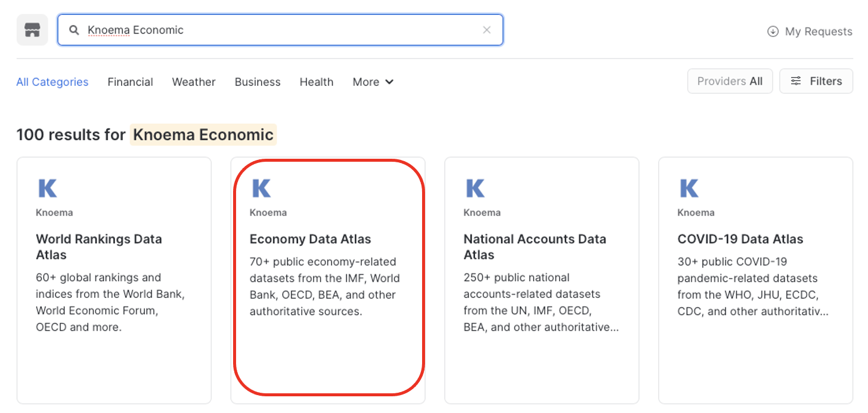The image size is (868, 413).
Task: Click Knoema logo on COVID-19 card
Action: pyautogui.click(x=689, y=188)
